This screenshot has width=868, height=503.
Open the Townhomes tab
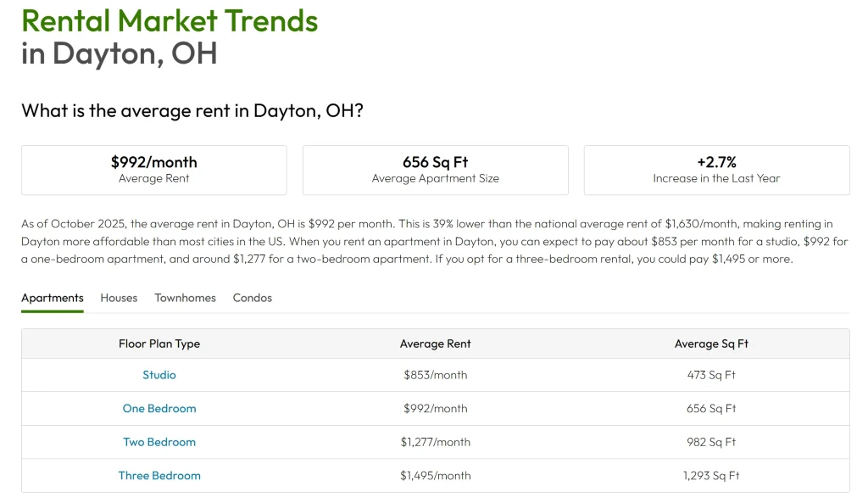(185, 298)
